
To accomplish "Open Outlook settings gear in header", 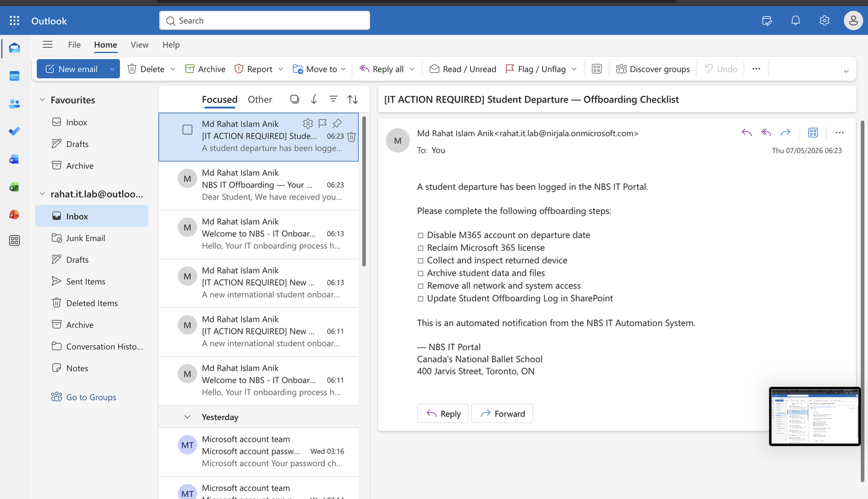I will (x=825, y=20).
